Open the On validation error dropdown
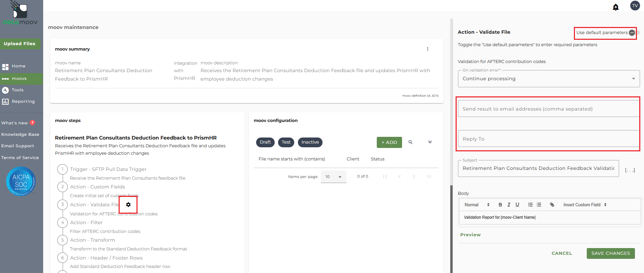This screenshot has height=273, width=644. click(549, 79)
